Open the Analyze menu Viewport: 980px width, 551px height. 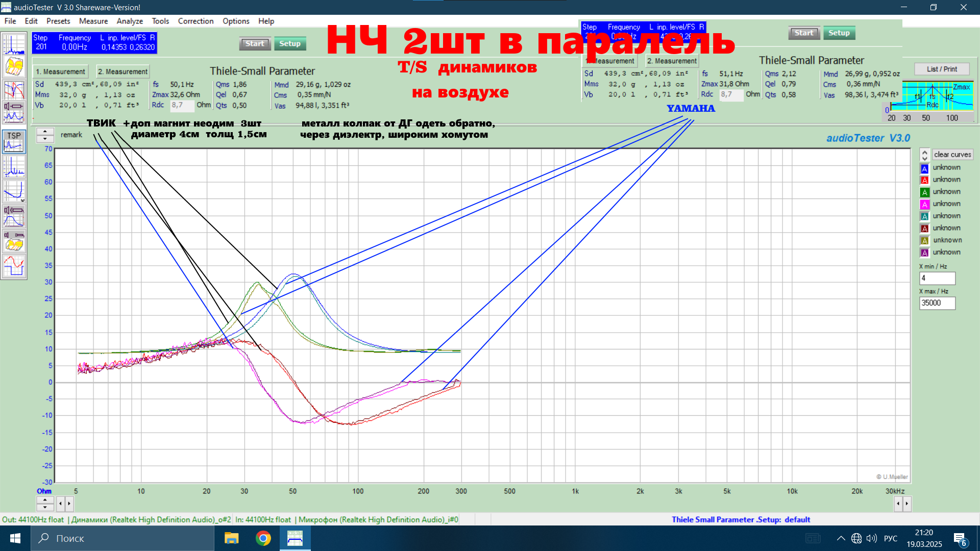[x=130, y=21]
